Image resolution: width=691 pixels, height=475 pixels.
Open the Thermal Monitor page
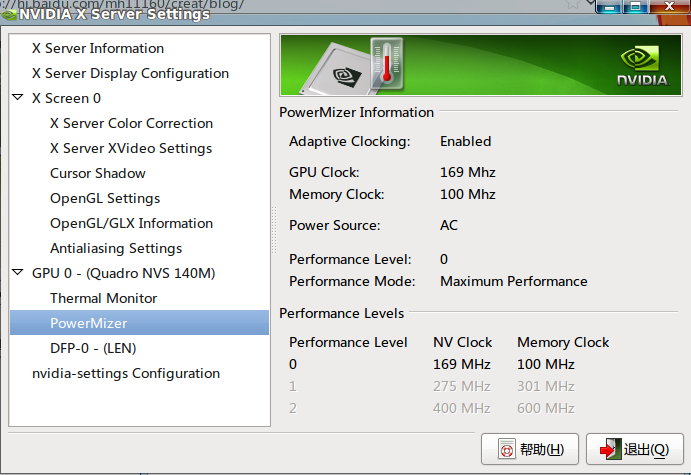104,298
